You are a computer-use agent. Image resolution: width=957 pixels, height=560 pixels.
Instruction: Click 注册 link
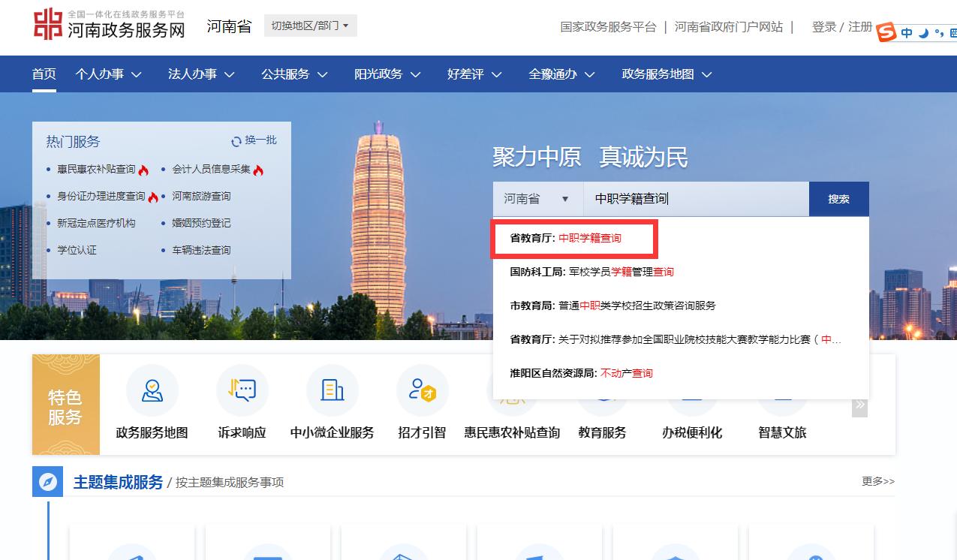[x=860, y=27]
